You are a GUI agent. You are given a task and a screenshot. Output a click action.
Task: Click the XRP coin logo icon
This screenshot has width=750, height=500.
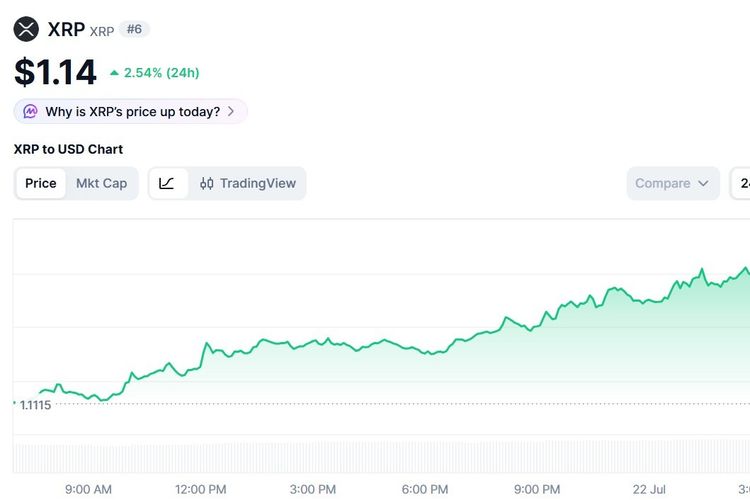point(26,29)
